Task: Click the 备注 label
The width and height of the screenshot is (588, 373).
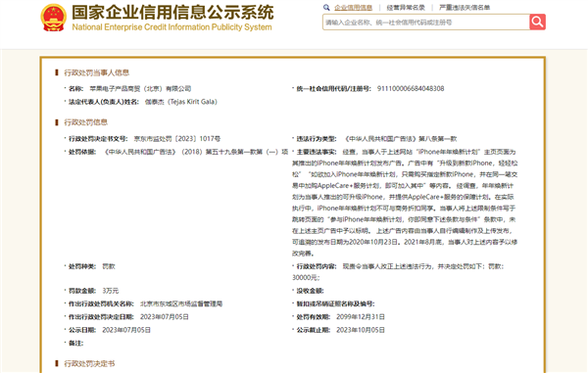Action: [x=75, y=344]
